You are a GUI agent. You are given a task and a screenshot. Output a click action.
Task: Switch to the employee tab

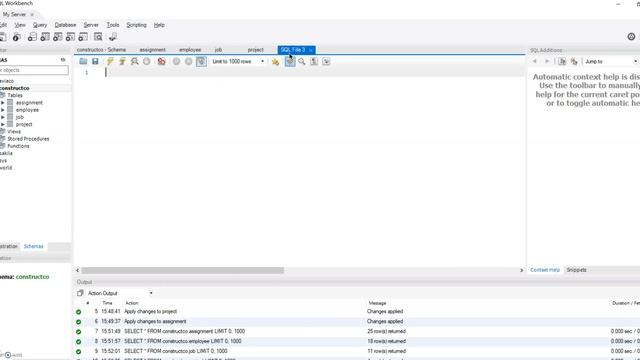coord(190,50)
